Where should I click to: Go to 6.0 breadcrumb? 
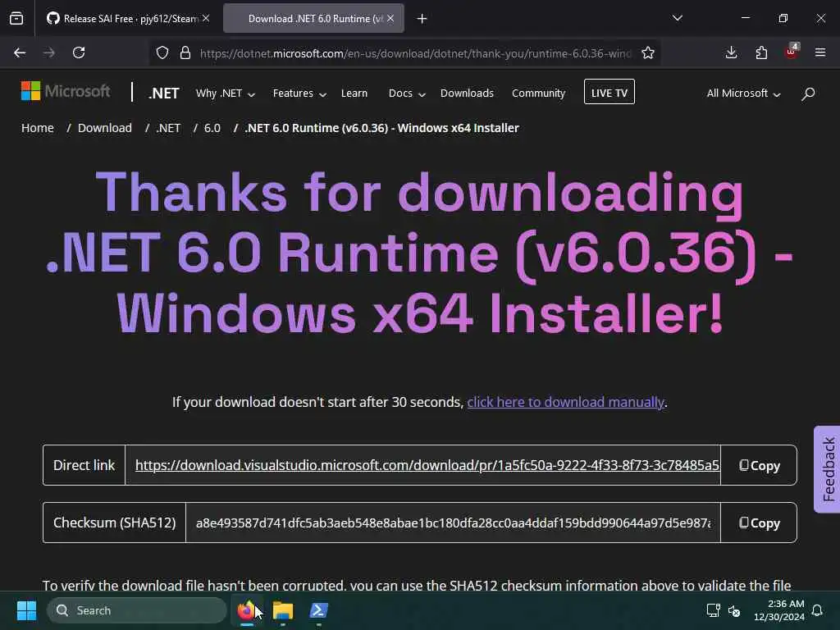pos(212,128)
